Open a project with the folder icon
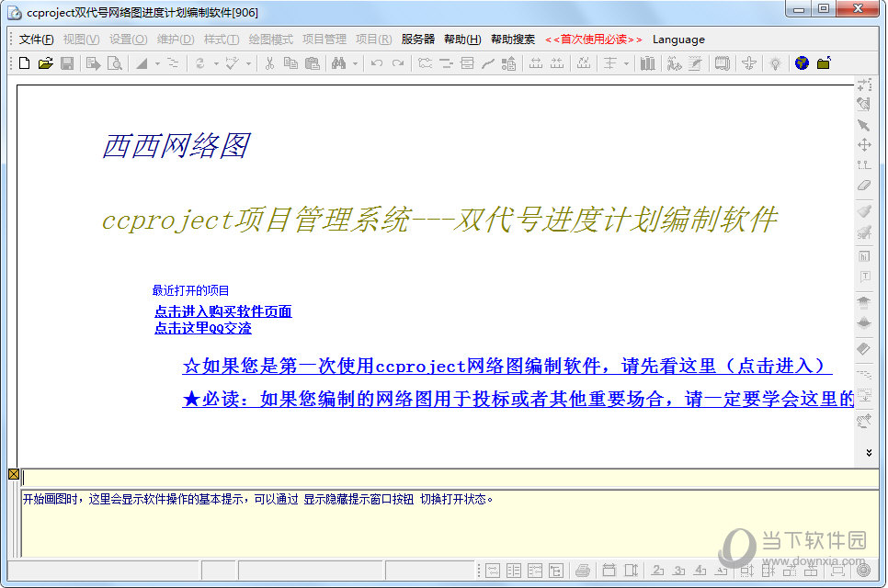Screen dimensions: 888x588 [45, 63]
